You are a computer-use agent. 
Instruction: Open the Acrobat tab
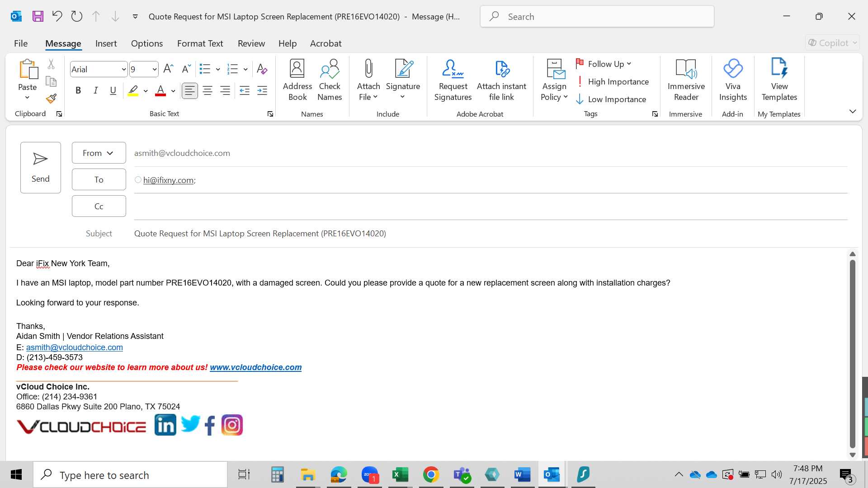point(325,43)
